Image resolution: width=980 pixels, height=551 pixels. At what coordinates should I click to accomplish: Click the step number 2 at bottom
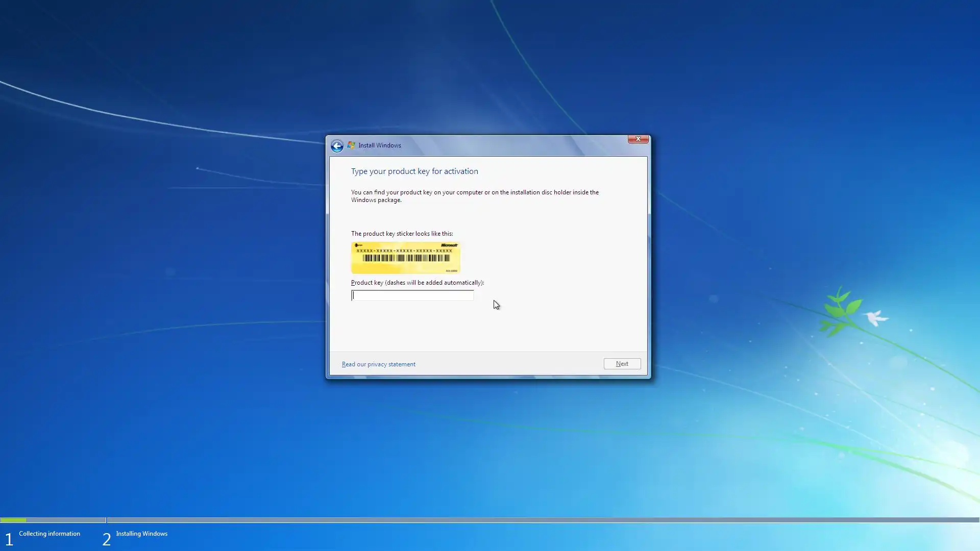[x=106, y=539]
